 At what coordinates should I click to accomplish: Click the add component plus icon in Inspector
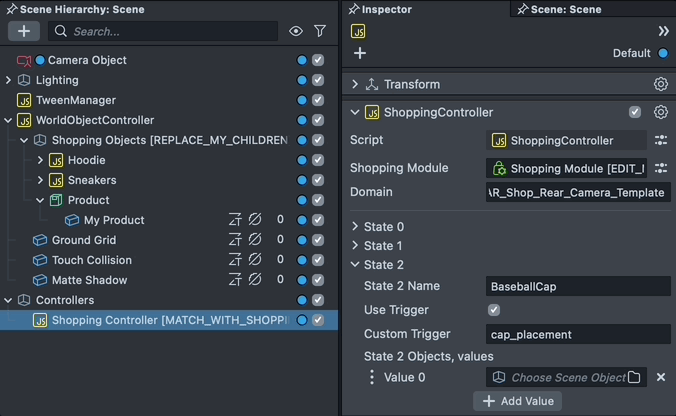pyautogui.click(x=360, y=53)
